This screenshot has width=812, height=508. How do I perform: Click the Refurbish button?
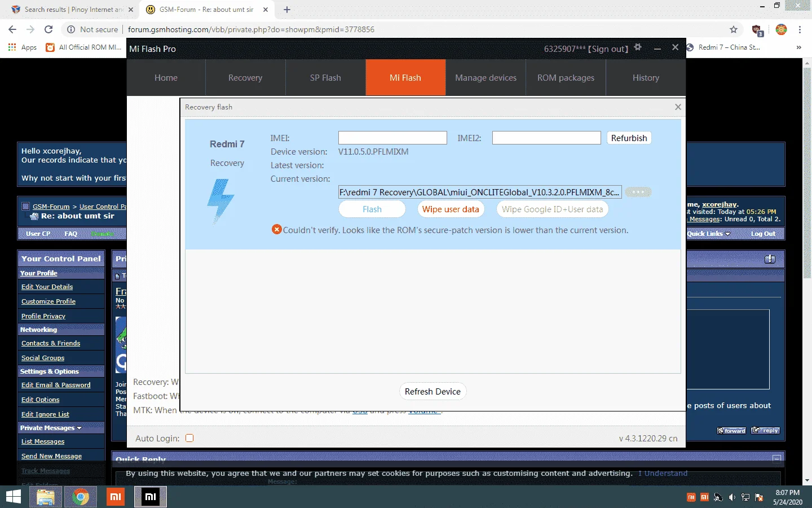coord(629,138)
